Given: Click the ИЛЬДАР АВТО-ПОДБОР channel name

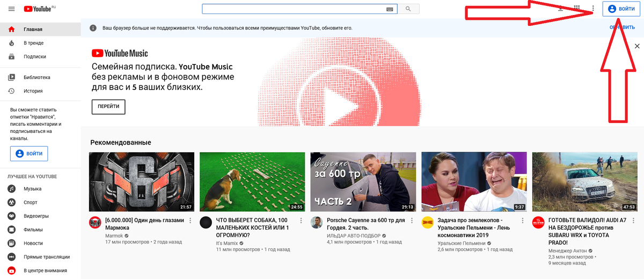Looking at the screenshot, I should coord(354,235).
